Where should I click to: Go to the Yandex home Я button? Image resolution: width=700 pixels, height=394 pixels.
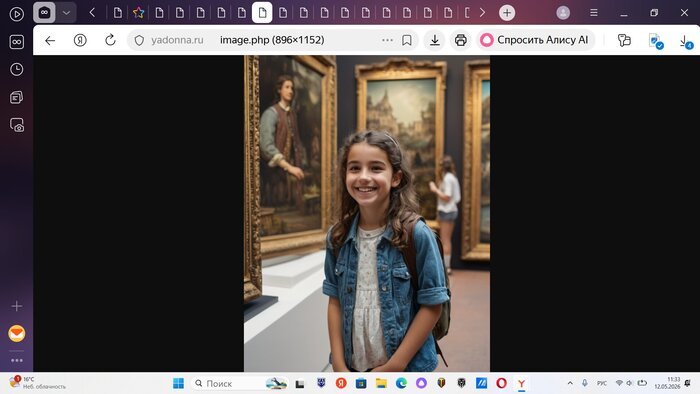80,40
